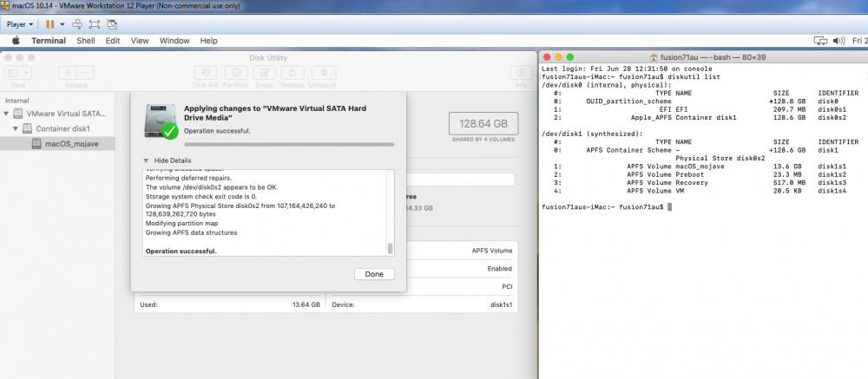Viewport: 868px width, 379px height.
Task: Click 'Growing APFS data structures' log line
Action: click(191, 233)
